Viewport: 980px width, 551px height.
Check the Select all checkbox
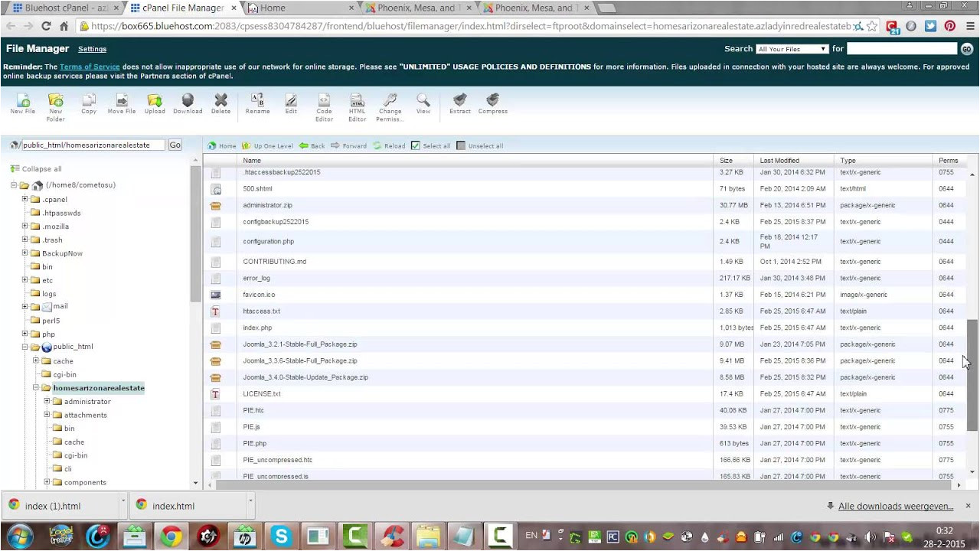pyautogui.click(x=416, y=145)
